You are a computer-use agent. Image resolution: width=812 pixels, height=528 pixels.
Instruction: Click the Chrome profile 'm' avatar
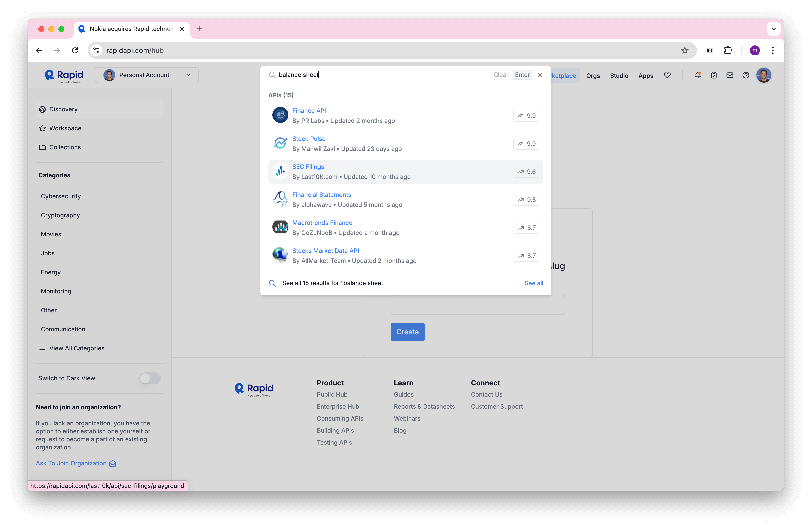tap(755, 50)
